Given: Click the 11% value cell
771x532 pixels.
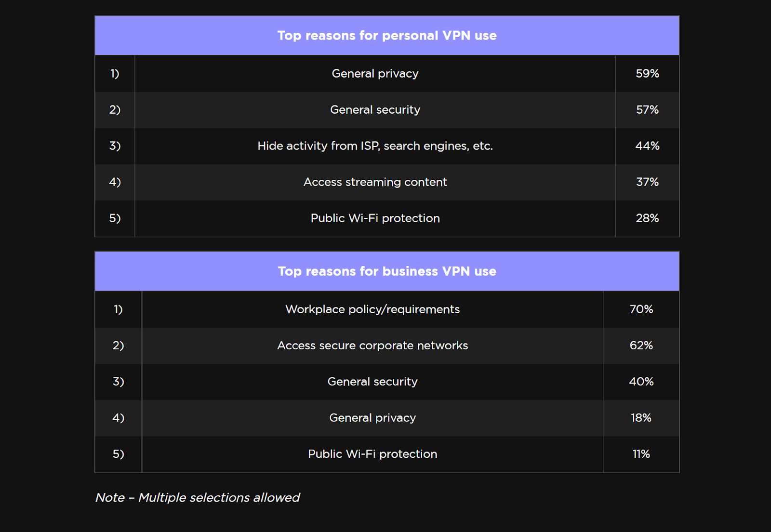Looking at the screenshot, I should (641, 454).
